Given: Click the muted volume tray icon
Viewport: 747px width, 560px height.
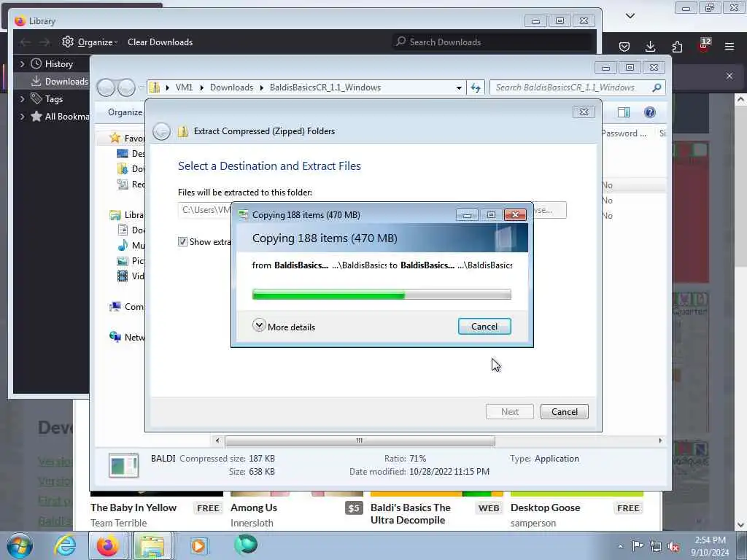Looking at the screenshot, I should (x=673, y=547).
